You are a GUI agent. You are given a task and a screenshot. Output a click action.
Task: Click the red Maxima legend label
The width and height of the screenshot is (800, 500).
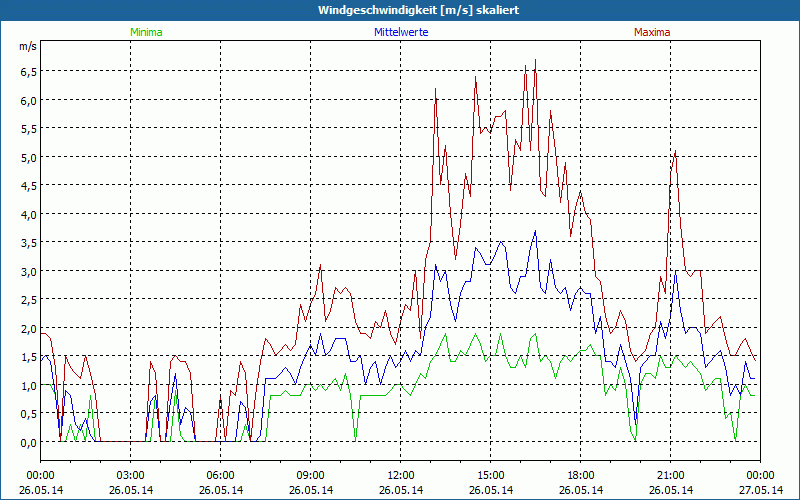tap(652, 32)
